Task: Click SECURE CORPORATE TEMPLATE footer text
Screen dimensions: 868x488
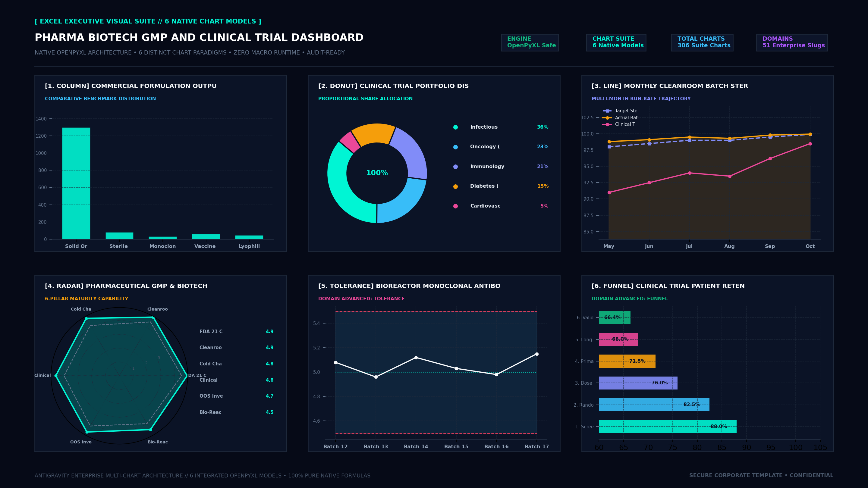Action: point(761,476)
